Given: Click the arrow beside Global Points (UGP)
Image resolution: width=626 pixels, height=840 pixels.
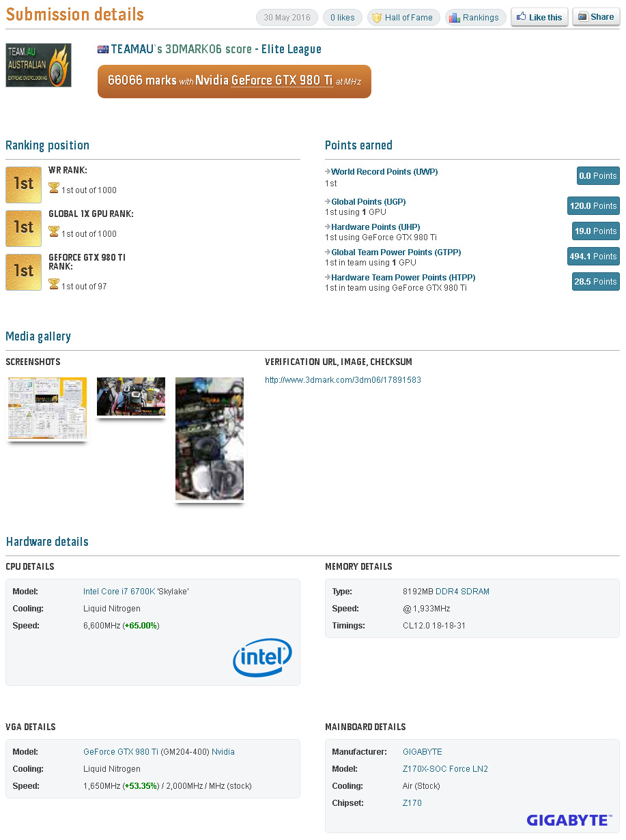Looking at the screenshot, I should coord(328,202).
